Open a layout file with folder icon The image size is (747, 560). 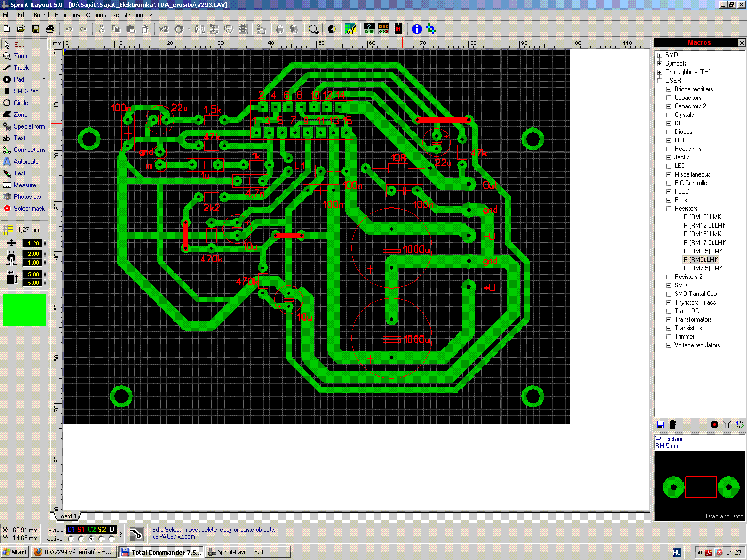tap(21, 29)
